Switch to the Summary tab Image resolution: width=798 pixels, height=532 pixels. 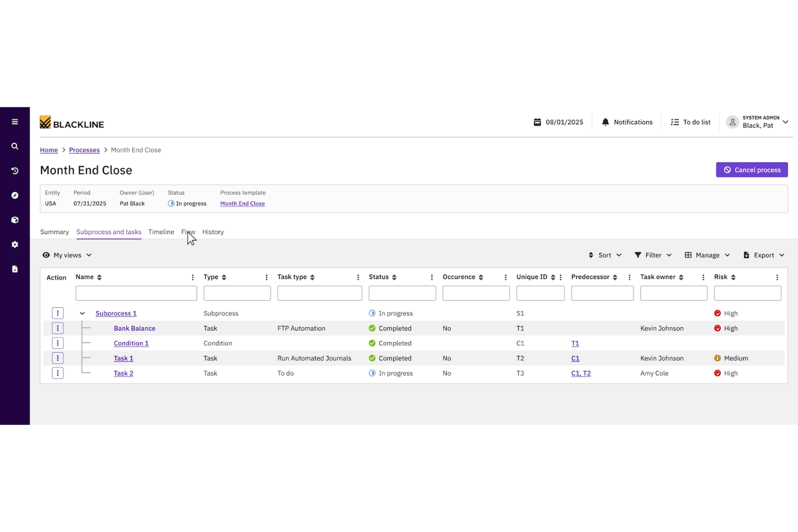click(x=54, y=232)
